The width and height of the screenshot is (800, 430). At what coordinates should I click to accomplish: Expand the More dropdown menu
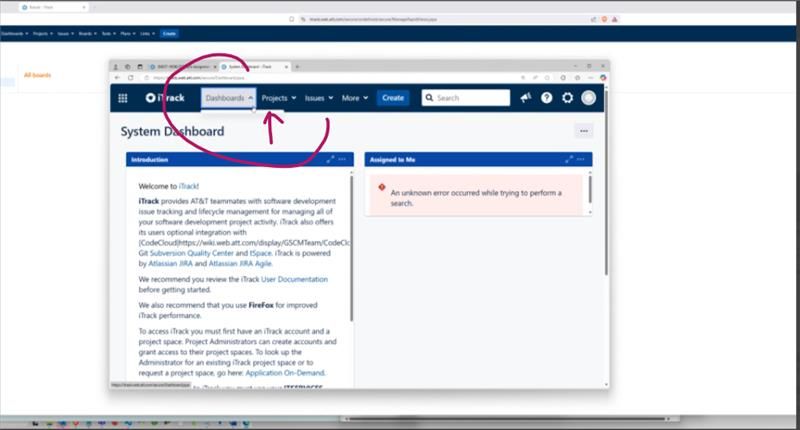[x=355, y=97]
